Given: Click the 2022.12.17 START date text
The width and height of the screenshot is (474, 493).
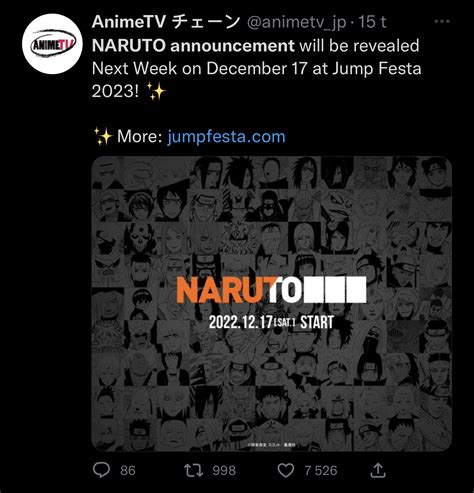Looking at the screenshot, I should 271,322.
